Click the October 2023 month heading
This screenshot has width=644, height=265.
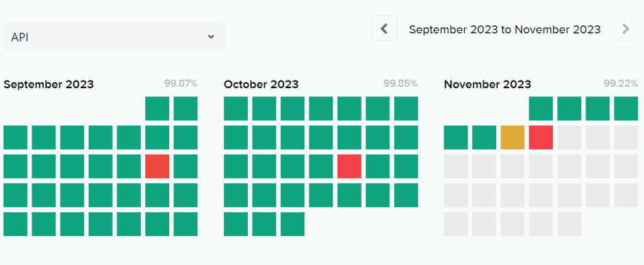tap(261, 84)
